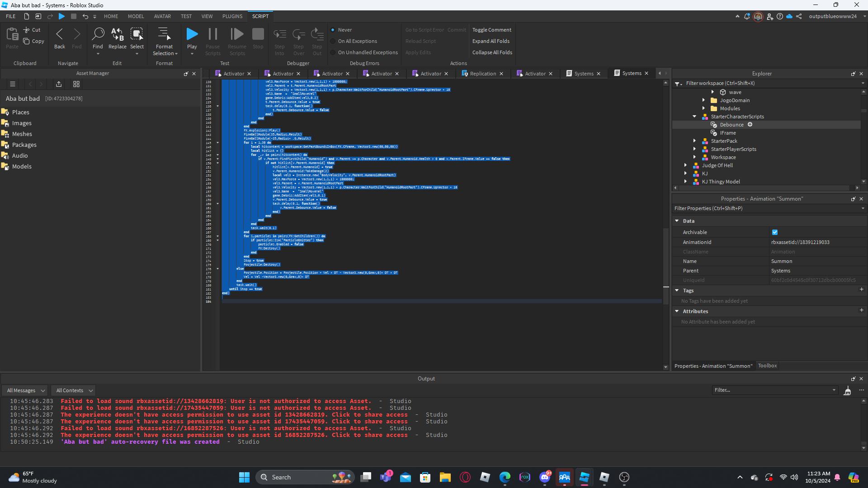The width and height of the screenshot is (868, 488).
Task: Click the Replace tool icon
Action: click(117, 34)
